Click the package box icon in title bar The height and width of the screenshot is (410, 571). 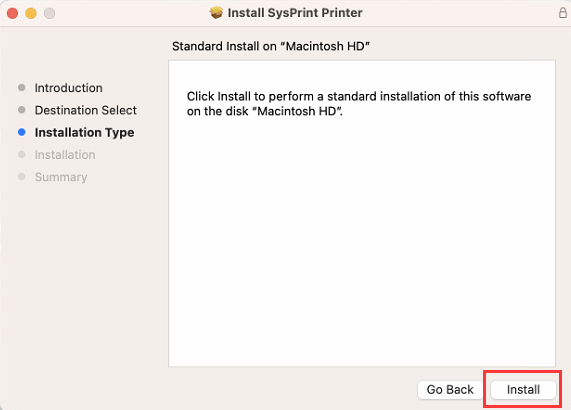pyautogui.click(x=216, y=13)
